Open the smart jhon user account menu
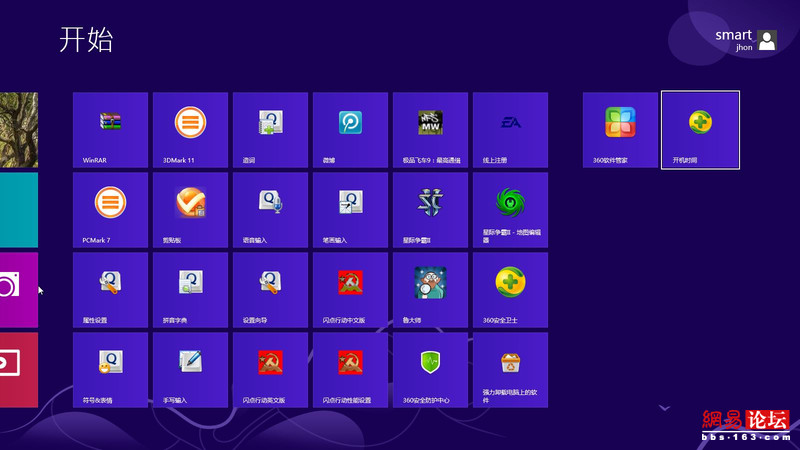The width and height of the screenshot is (800, 450). 746,40
